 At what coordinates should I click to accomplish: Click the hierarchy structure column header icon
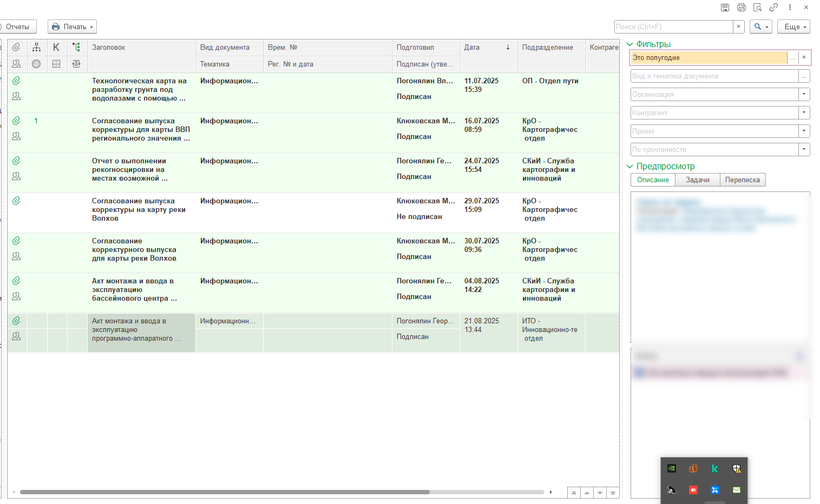[36, 48]
